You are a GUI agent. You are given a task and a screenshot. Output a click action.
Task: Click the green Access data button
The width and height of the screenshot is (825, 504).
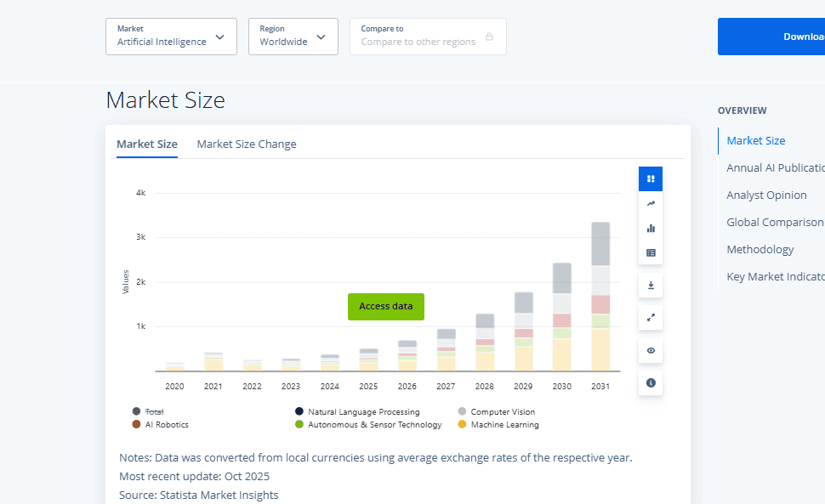(385, 306)
